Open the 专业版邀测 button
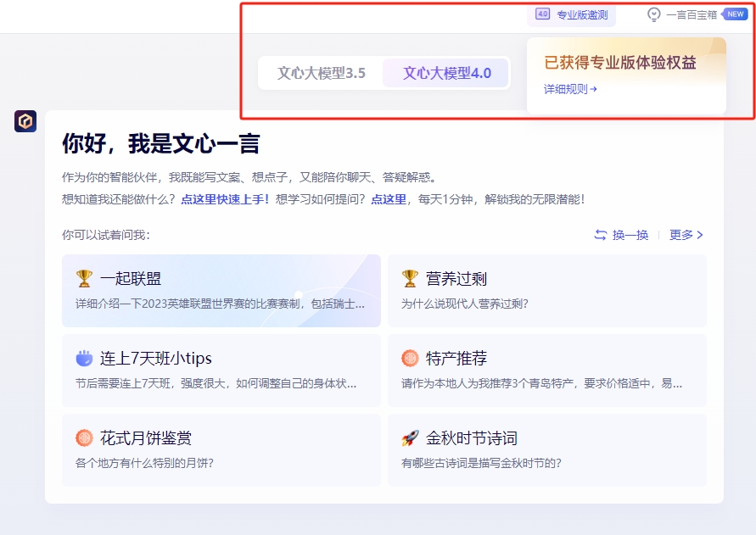This screenshot has height=535, width=756. [x=571, y=15]
